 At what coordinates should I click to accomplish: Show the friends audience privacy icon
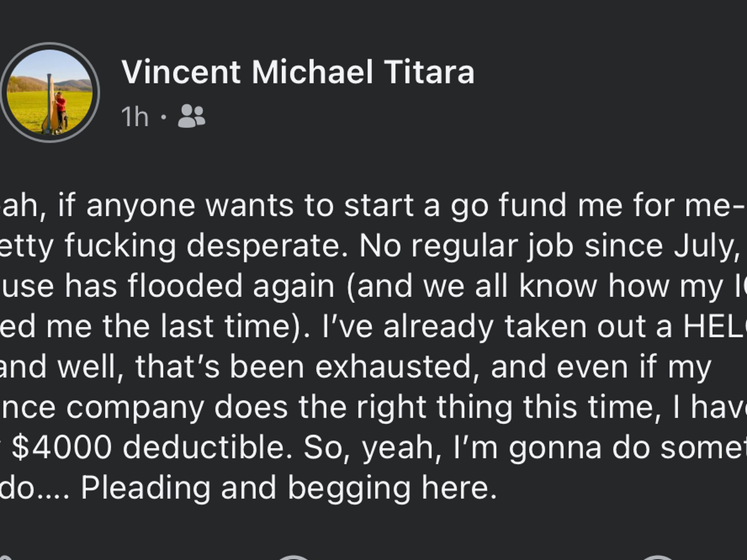point(191,116)
